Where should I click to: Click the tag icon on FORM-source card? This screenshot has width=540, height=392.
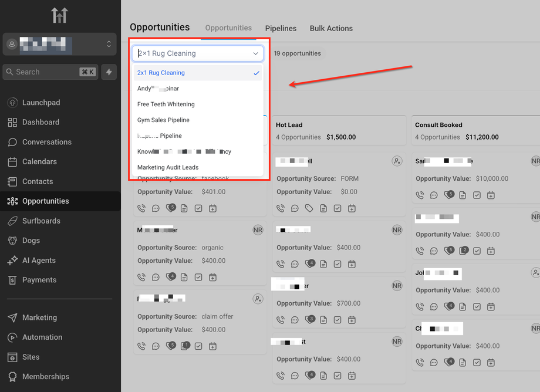click(309, 208)
